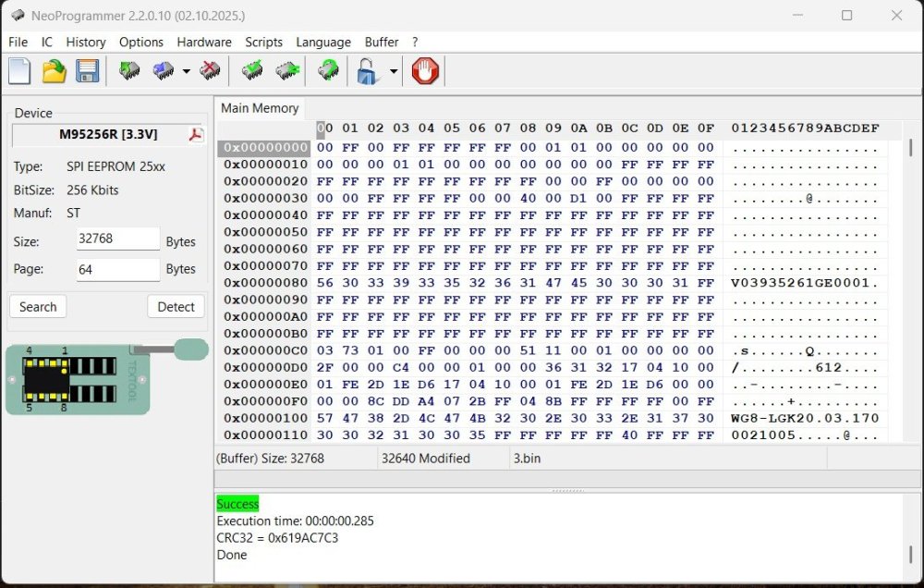Select the Main Memory tab
The height and width of the screenshot is (588, 924).
click(260, 108)
